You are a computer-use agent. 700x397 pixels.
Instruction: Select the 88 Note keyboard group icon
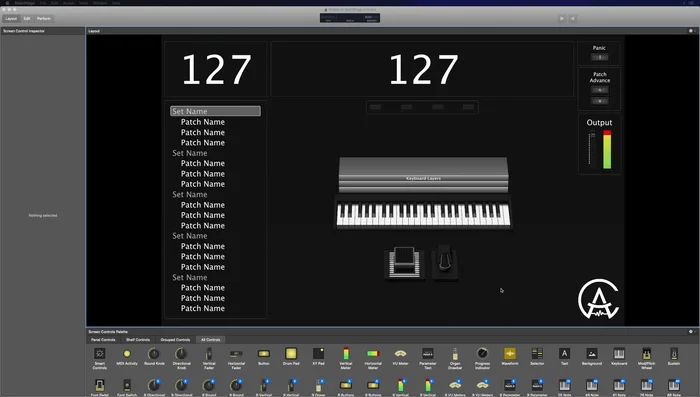(674, 385)
